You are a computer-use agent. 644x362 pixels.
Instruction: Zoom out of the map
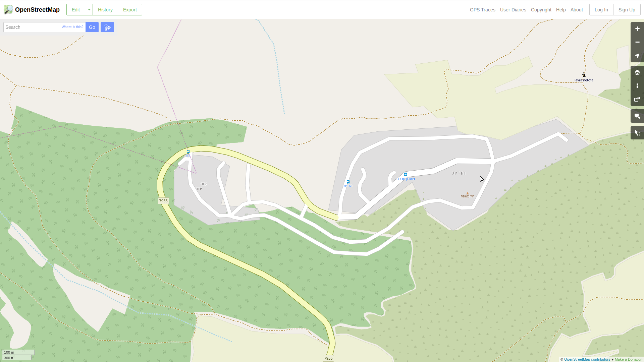click(637, 42)
